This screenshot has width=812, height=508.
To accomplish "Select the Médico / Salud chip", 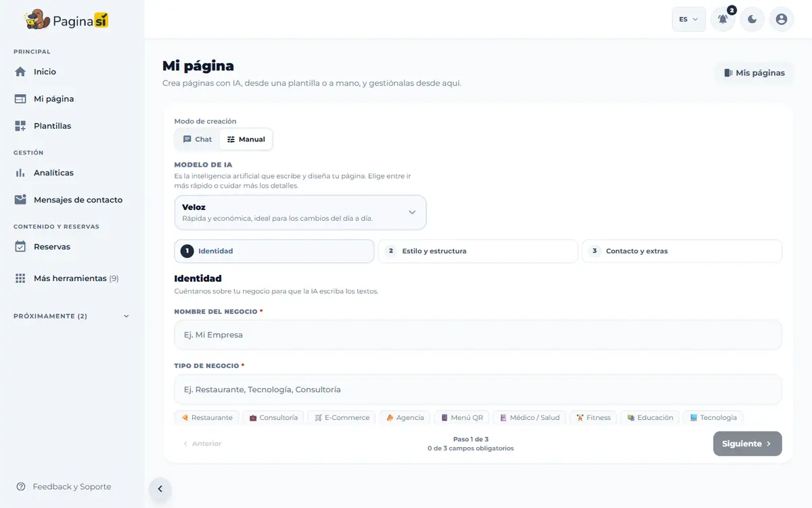I will pos(529,417).
